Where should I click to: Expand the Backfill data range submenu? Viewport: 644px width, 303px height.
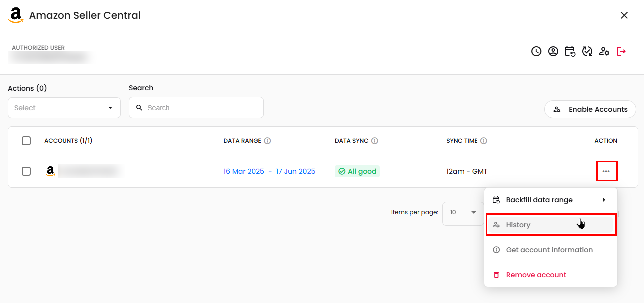pos(550,200)
